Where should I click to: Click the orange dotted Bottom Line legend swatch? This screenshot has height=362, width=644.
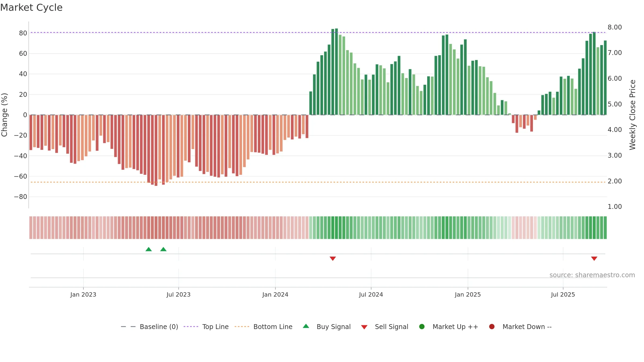[x=242, y=327]
